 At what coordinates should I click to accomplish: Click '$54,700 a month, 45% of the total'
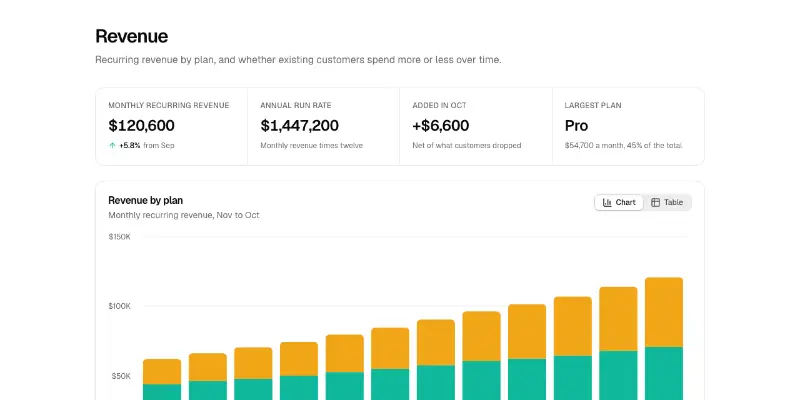(x=623, y=145)
